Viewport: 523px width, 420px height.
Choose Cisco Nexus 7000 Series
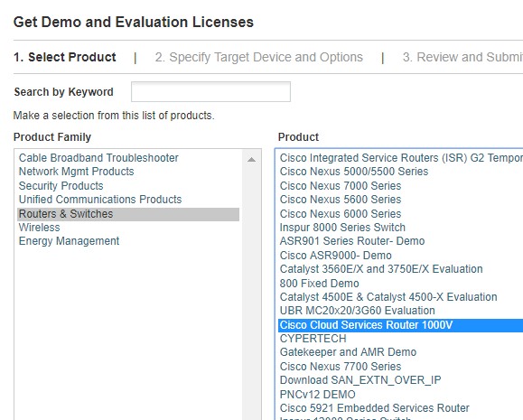[341, 186]
